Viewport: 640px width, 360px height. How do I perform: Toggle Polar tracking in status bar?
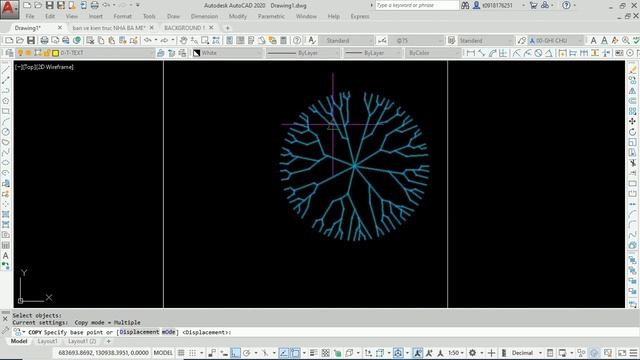[247, 353]
